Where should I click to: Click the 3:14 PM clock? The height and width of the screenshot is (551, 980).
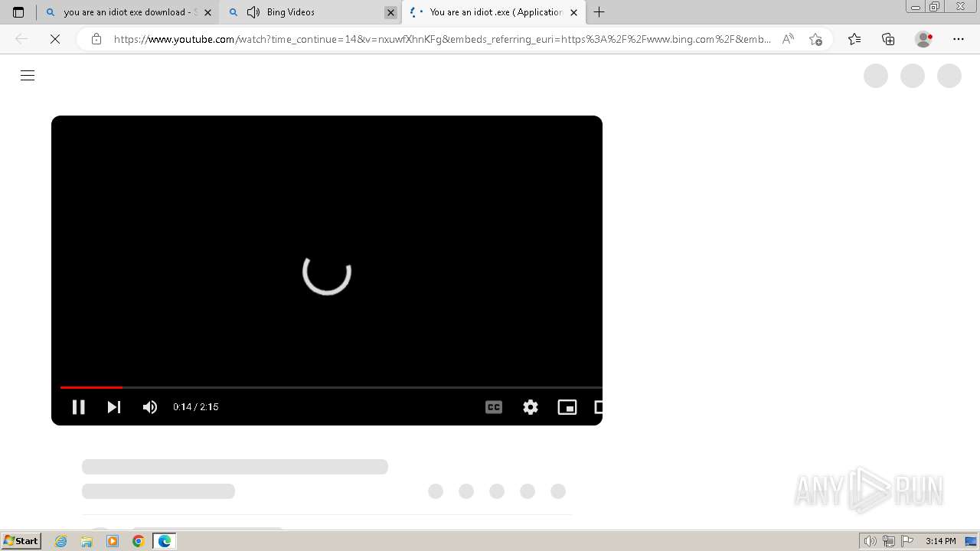pyautogui.click(x=940, y=541)
